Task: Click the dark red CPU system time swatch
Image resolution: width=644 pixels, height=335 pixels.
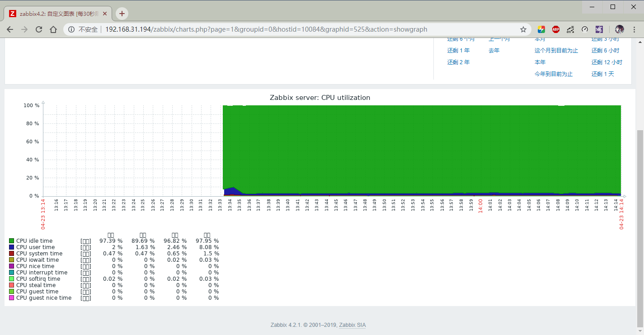Action: click(11, 254)
